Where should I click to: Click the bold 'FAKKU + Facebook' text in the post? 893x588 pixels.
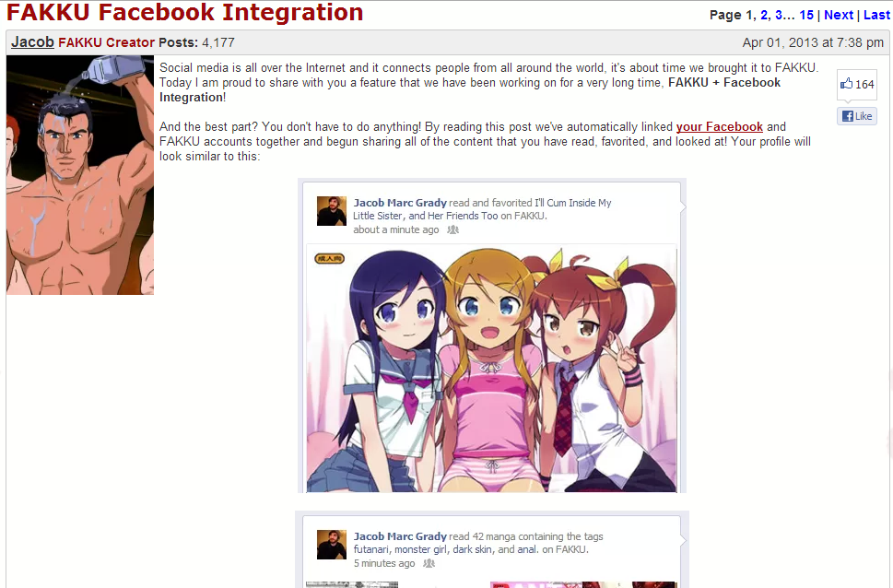tap(724, 83)
